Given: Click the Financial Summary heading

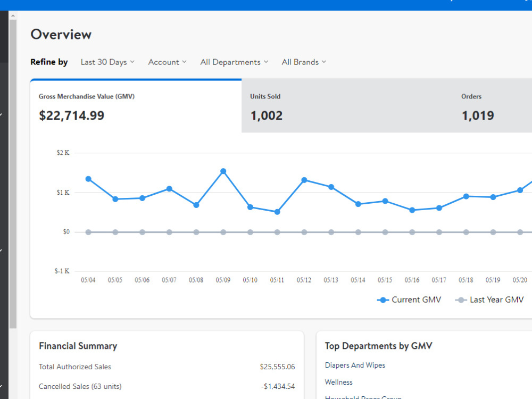Looking at the screenshot, I should pyautogui.click(x=78, y=346).
